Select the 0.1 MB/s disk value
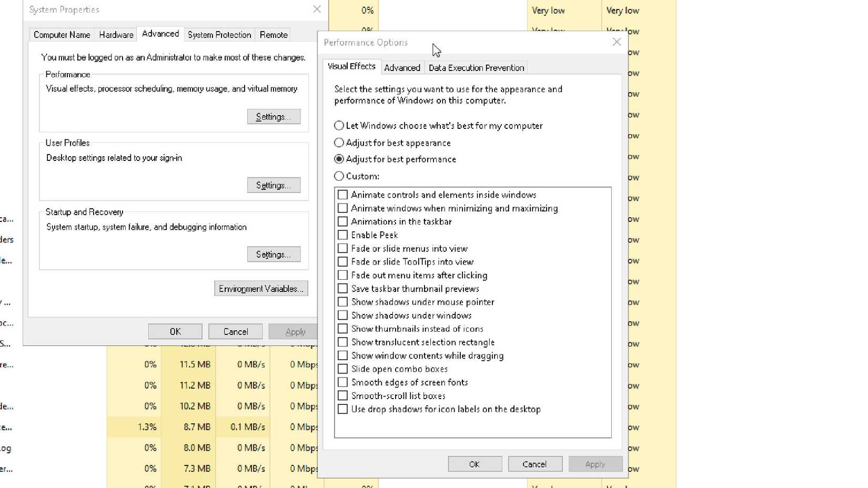 243,427
